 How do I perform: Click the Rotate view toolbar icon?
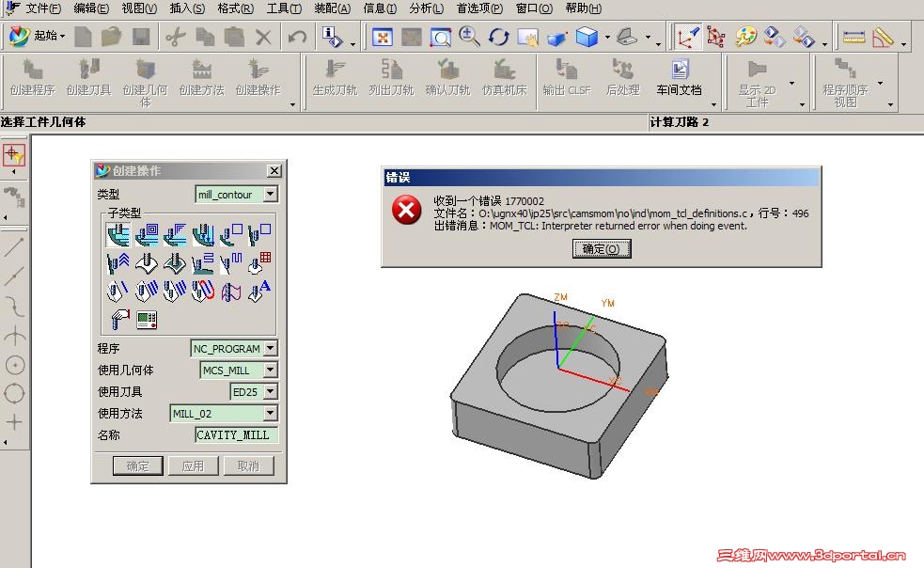498,38
